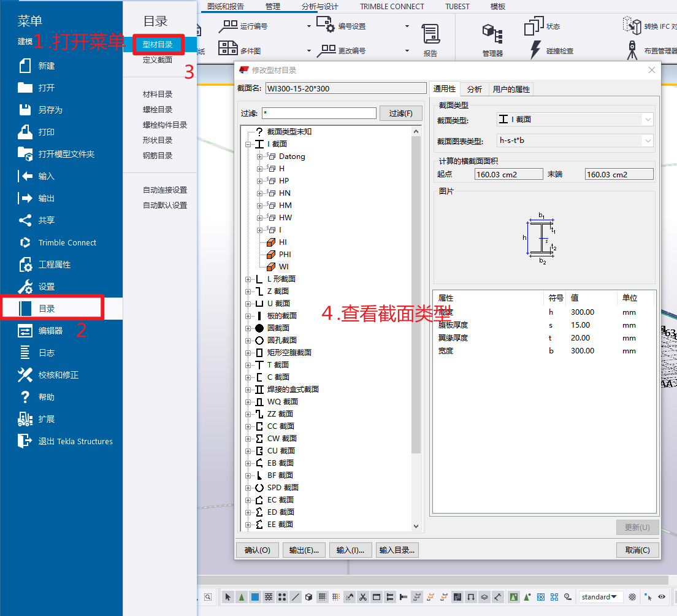Click Check and repair (校核和修正) icon
677x616 pixels.
coord(25,374)
